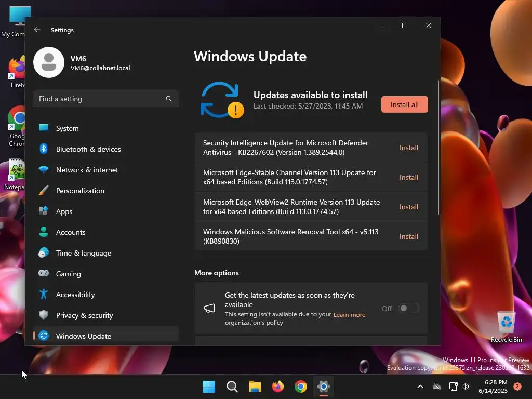Install Malicious Software Removal Tool update
Image resolution: width=532 pixels, height=399 pixels.
(x=408, y=236)
